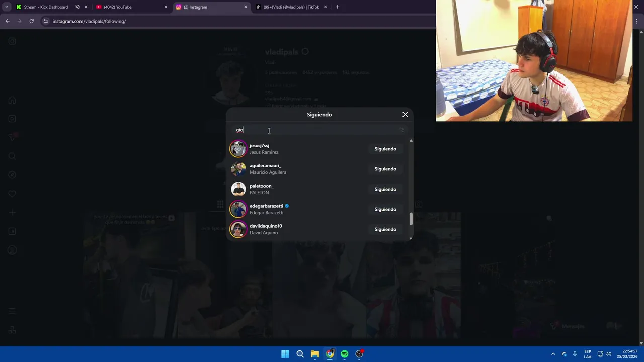The width and height of the screenshot is (644, 362).
Task: Click the 'Mauricio Aguilera' name text
Action: coord(268,172)
